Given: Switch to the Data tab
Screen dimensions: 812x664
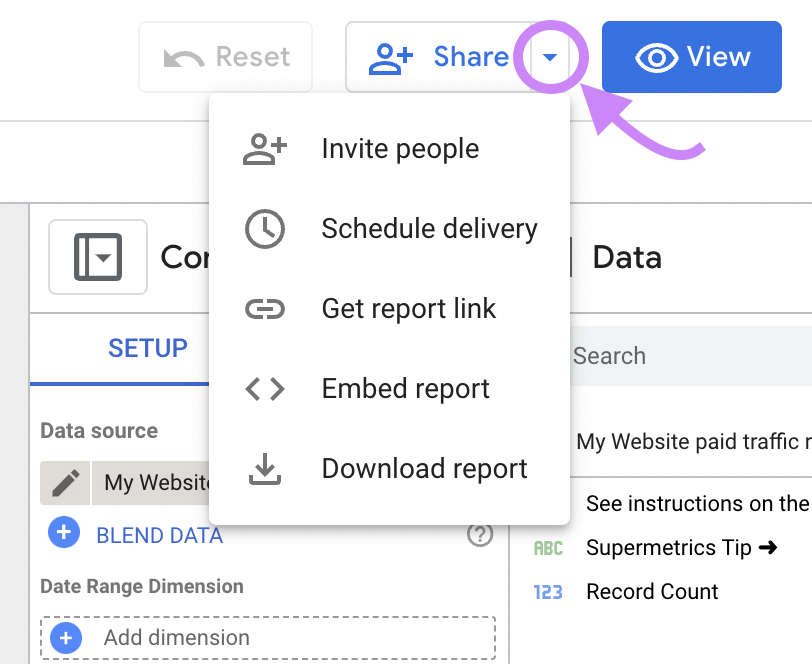Looking at the screenshot, I should coord(626,257).
